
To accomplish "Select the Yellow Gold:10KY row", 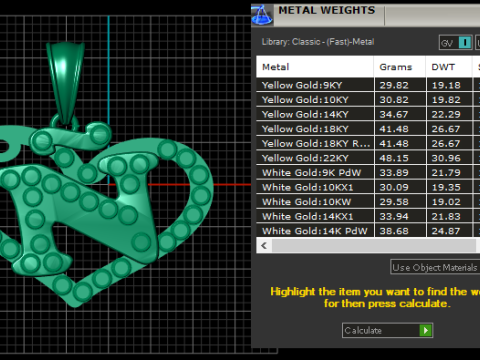I will (368, 100).
